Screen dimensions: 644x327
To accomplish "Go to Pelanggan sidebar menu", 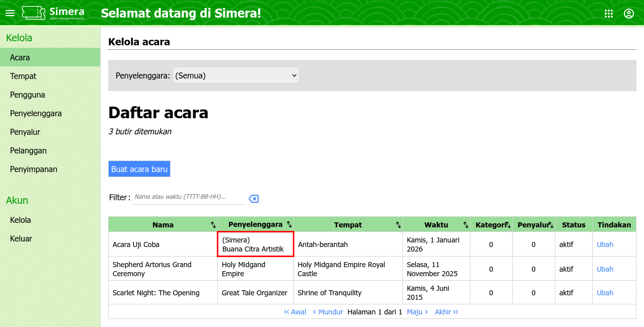I will tap(28, 150).
